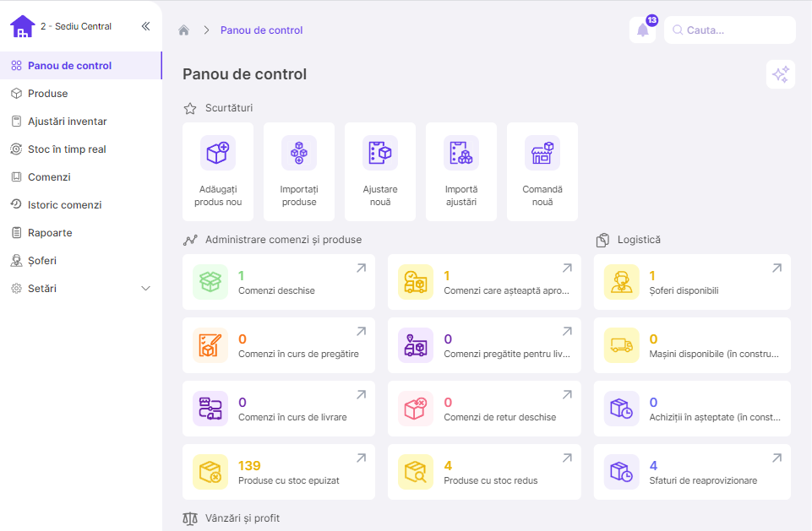Open the Importă ajustări shortcut

(x=461, y=171)
